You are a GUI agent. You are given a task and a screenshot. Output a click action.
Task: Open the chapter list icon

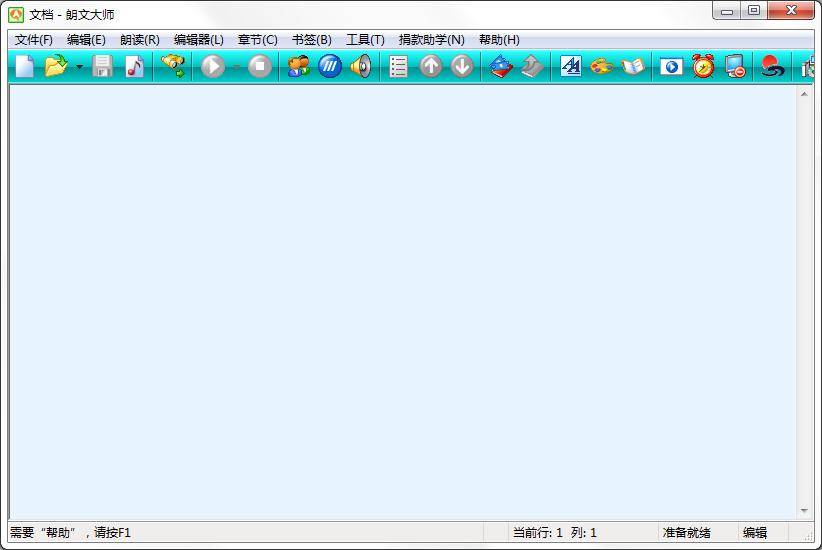pyautogui.click(x=398, y=67)
